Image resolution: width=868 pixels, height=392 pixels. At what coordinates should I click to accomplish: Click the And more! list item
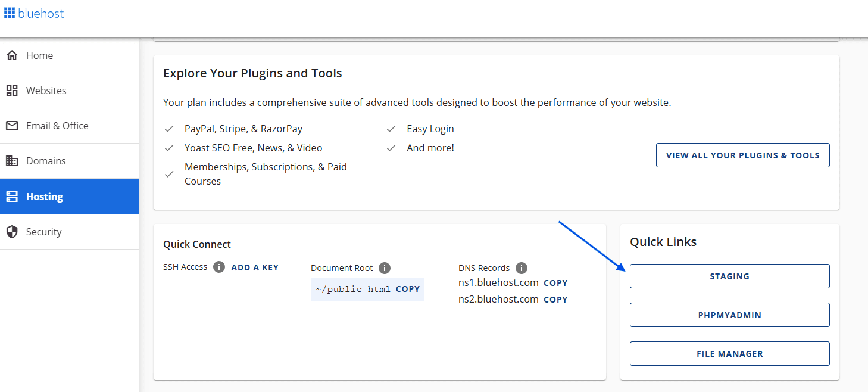[430, 148]
